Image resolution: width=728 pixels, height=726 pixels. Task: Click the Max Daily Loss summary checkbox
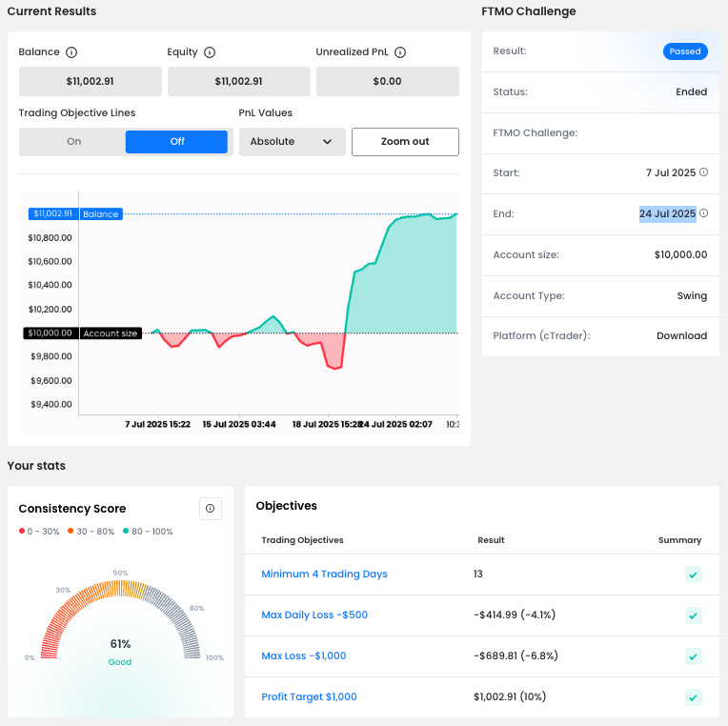coord(694,615)
